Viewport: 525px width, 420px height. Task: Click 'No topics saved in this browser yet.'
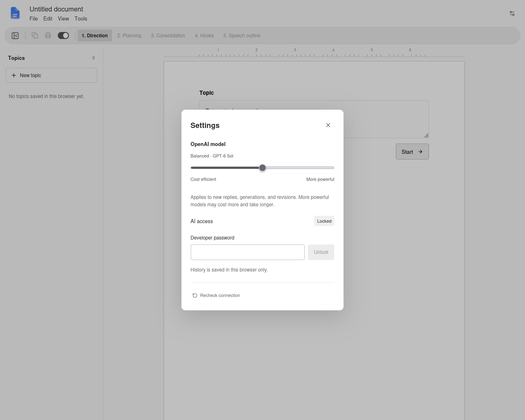click(46, 96)
